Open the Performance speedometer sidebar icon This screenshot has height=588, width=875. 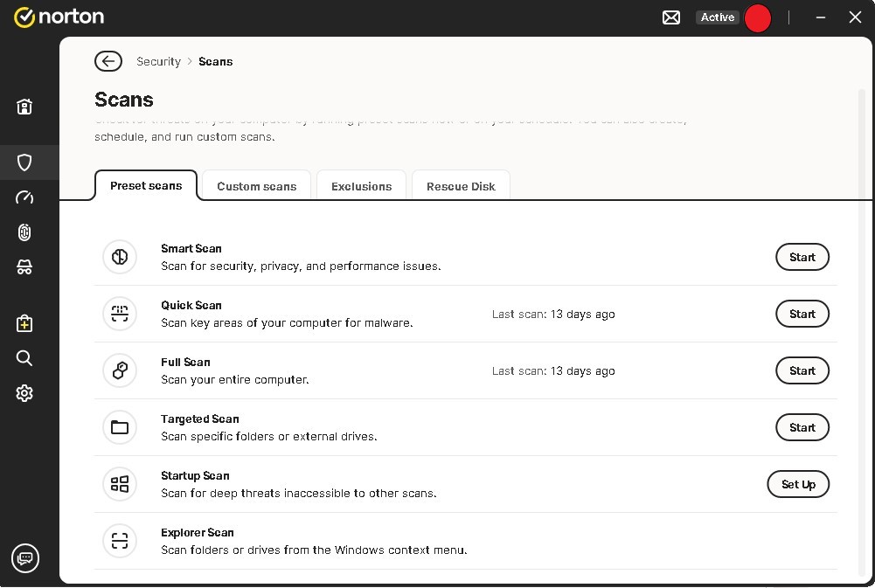24,197
